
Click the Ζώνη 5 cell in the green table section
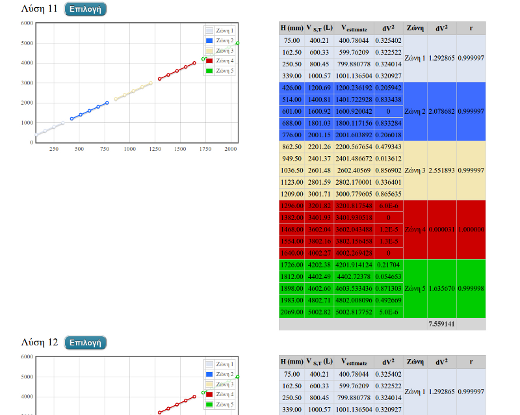point(415,288)
